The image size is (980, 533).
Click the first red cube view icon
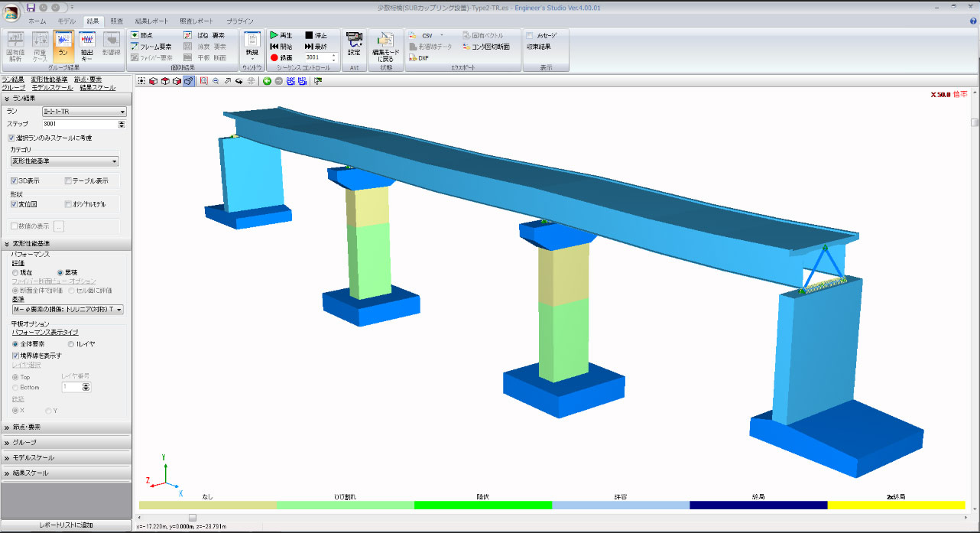coord(153,80)
